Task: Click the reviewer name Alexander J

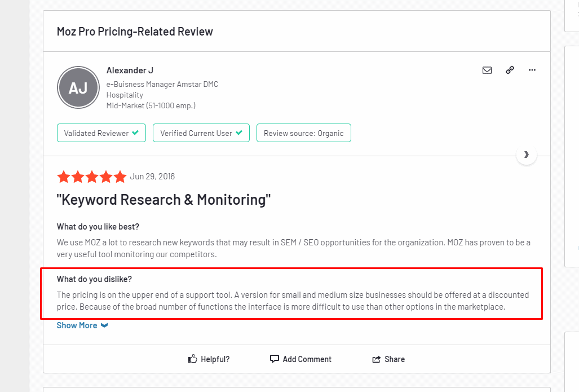Action: [x=130, y=70]
